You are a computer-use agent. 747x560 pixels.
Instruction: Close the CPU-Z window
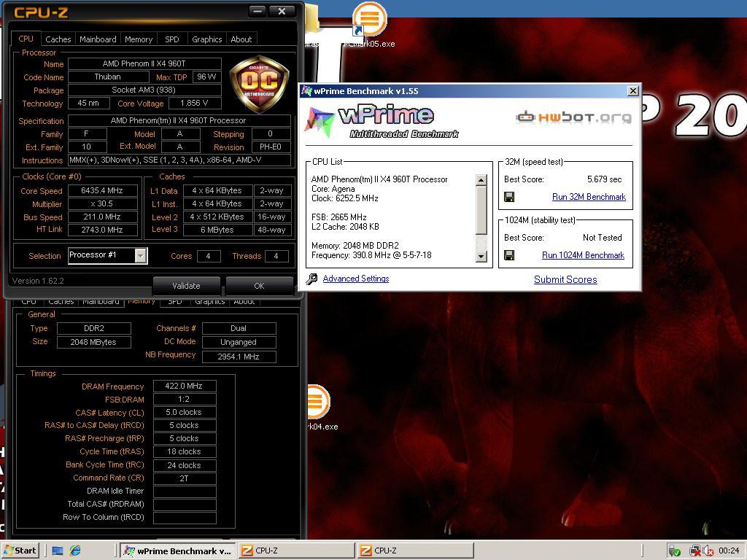point(282,11)
